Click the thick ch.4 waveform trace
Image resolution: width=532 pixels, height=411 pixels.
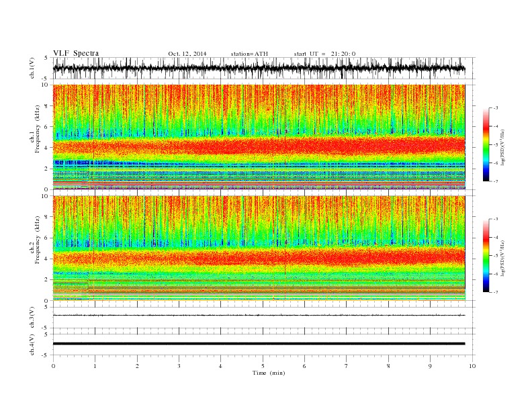point(259,344)
